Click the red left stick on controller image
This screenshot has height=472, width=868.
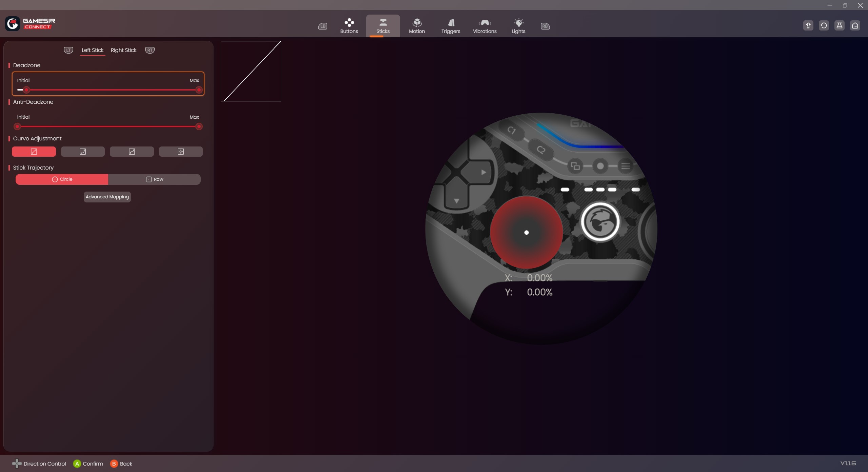[x=527, y=232]
